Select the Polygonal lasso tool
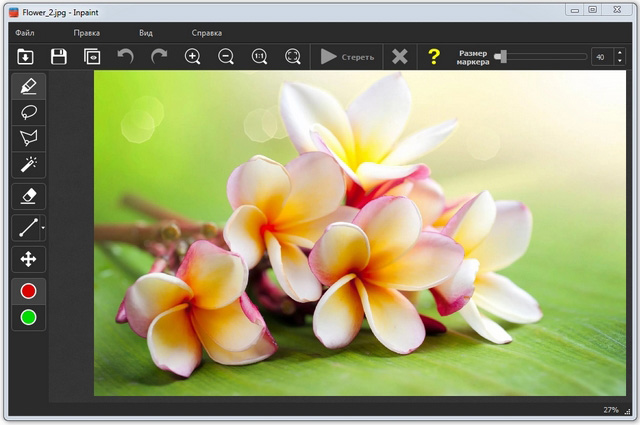The width and height of the screenshot is (640, 425). click(28, 138)
